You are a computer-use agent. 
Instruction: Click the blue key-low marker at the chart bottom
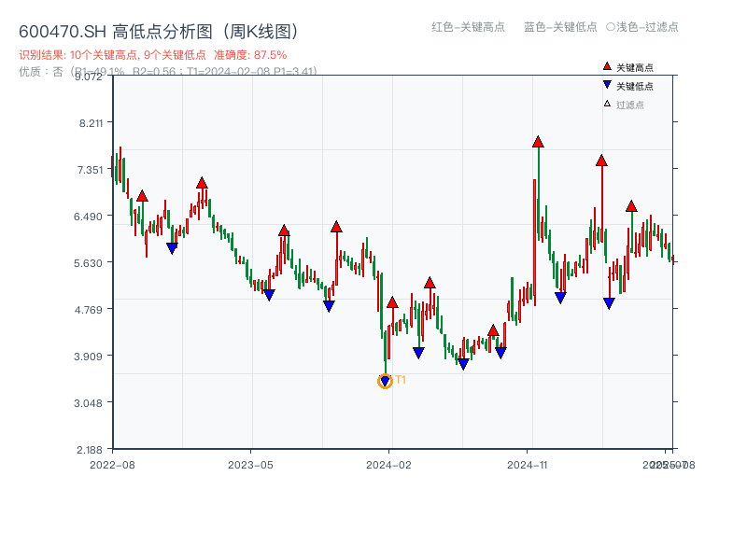[462, 362]
